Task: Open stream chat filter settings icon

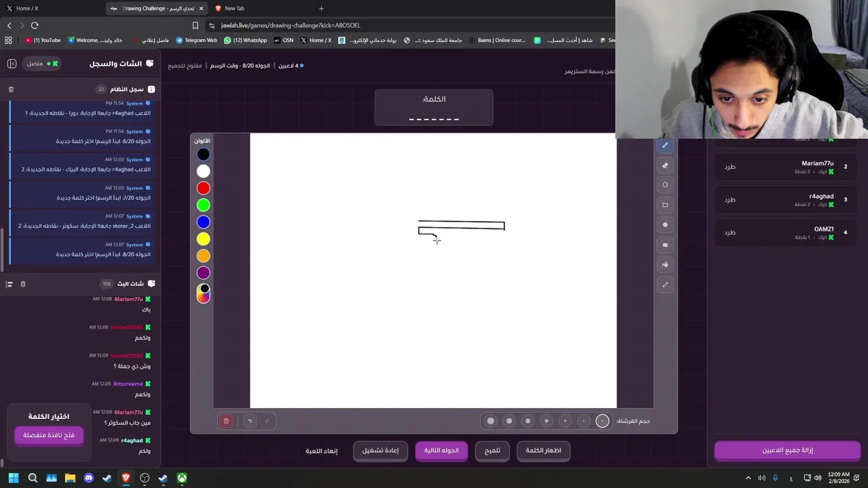Action: point(9,284)
